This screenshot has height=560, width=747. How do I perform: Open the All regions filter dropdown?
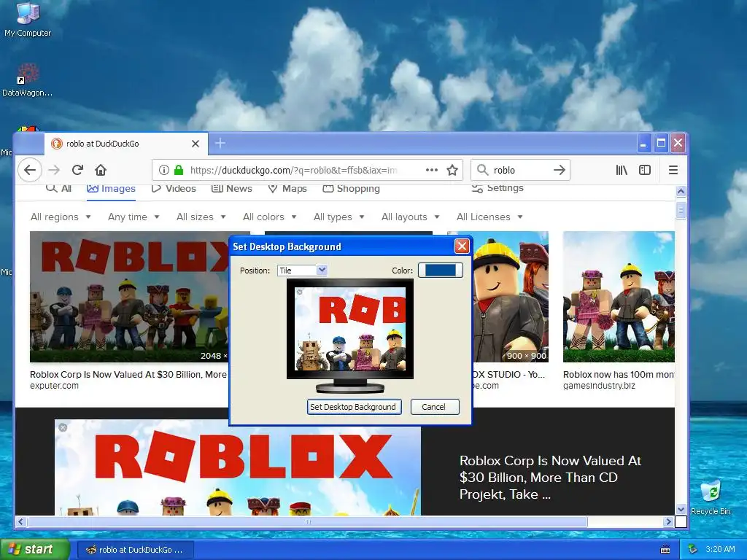(x=61, y=217)
